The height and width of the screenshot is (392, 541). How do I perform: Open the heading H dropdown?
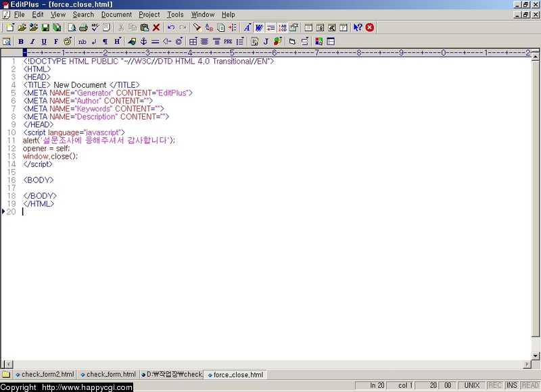tap(117, 42)
